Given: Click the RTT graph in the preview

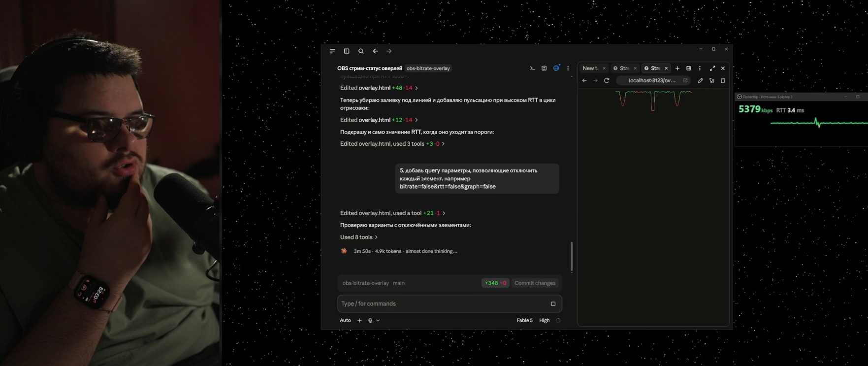Looking at the screenshot, I should coord(654,100).
